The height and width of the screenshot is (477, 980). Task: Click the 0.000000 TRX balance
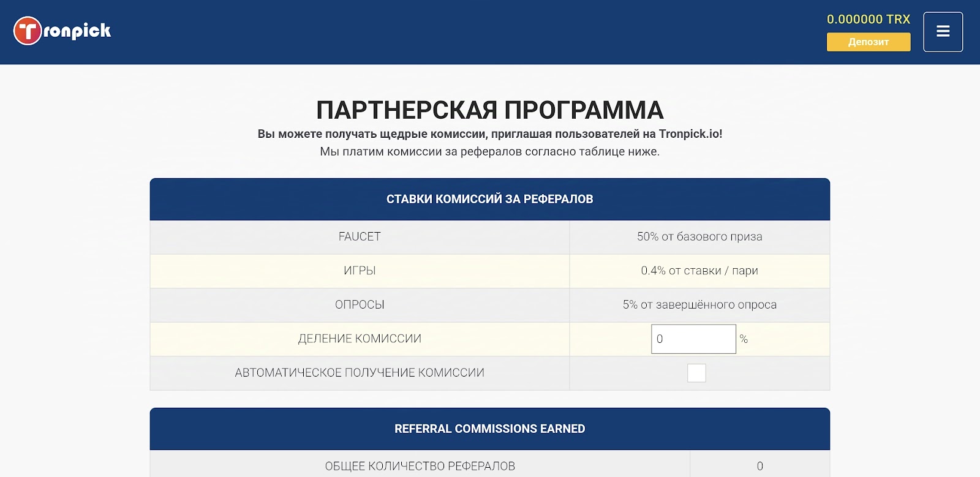click(x=868, y=19)
